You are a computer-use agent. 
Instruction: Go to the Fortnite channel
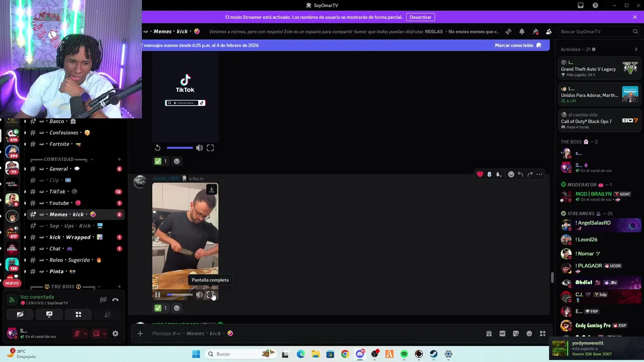coord(75,144)
